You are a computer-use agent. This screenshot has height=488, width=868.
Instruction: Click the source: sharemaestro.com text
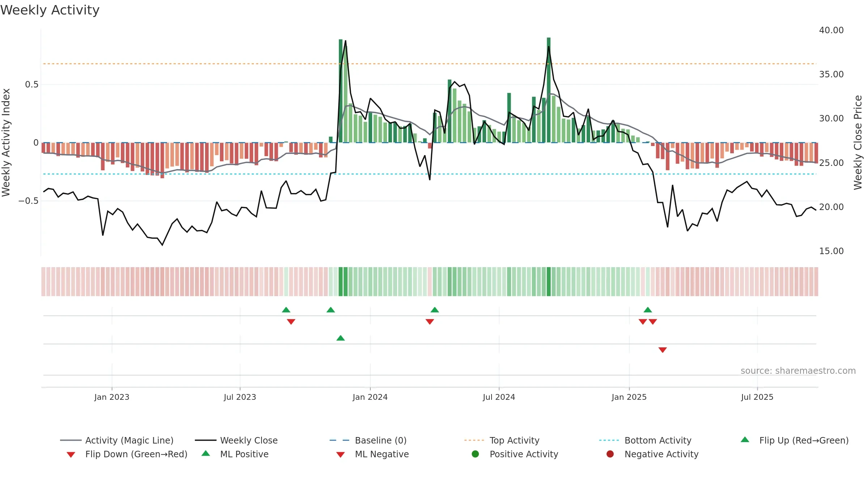click(798, 371)
